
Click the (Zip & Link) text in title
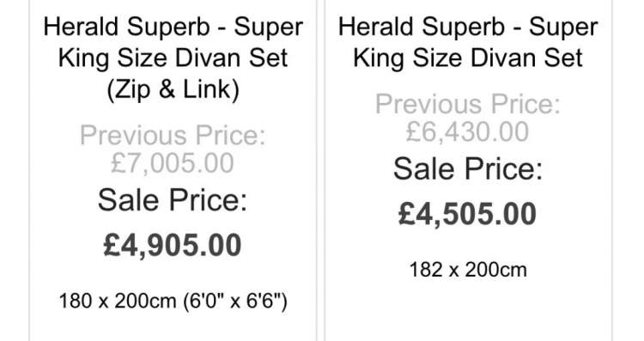point(173,89)
